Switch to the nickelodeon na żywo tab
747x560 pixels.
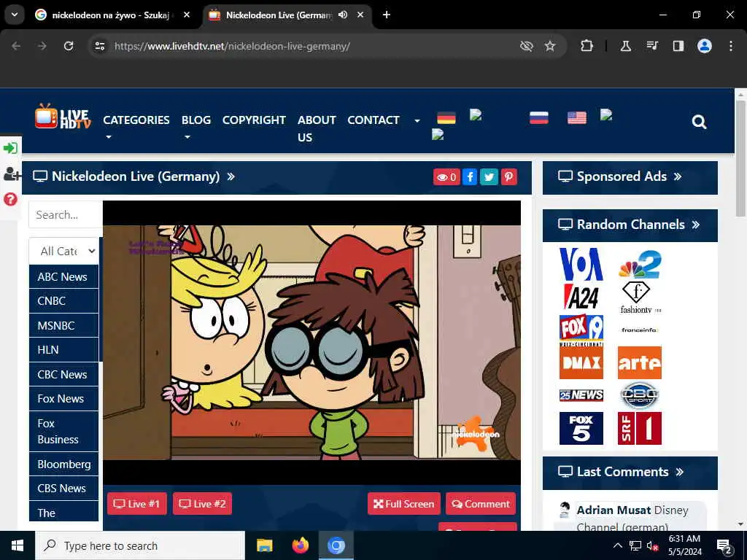(111, 15)
